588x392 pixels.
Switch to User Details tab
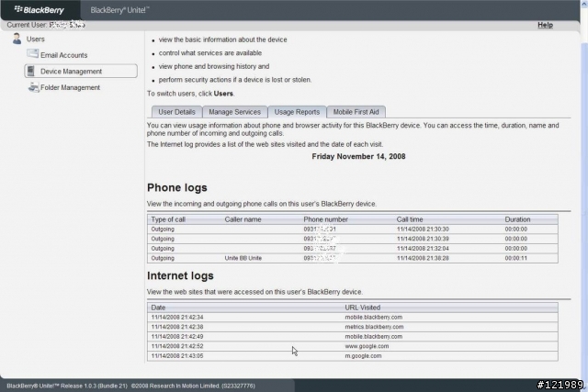coord(176,112)
